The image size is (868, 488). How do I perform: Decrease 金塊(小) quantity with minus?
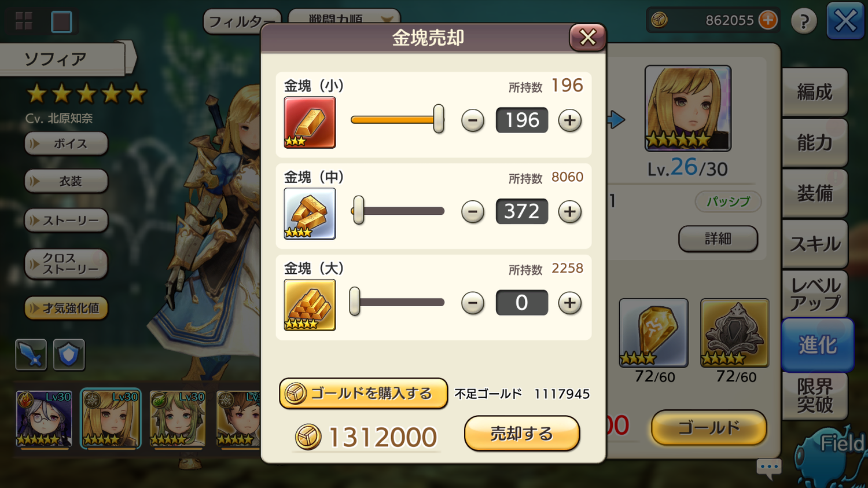coord(473,120)
